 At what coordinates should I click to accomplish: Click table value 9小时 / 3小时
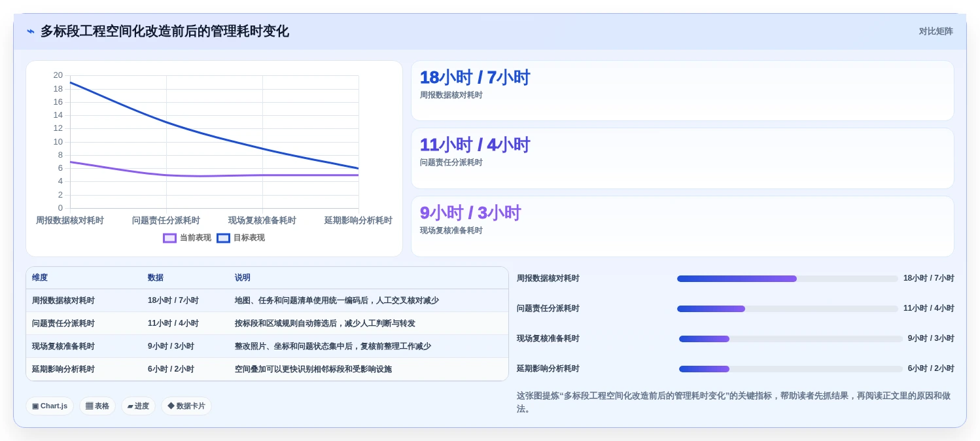[171, 347]
